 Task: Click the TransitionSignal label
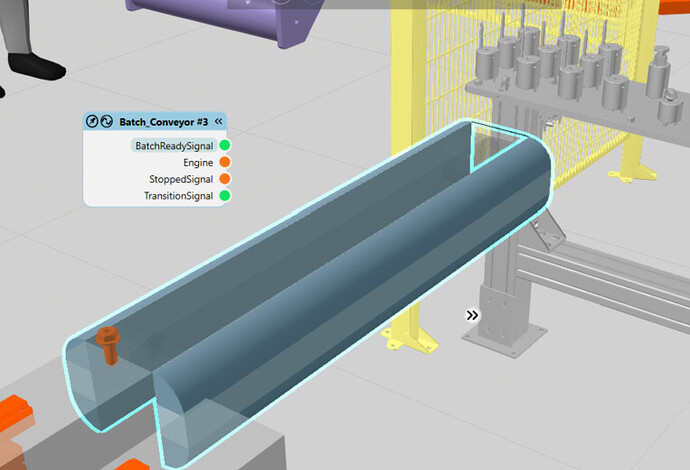coord(178,196)
